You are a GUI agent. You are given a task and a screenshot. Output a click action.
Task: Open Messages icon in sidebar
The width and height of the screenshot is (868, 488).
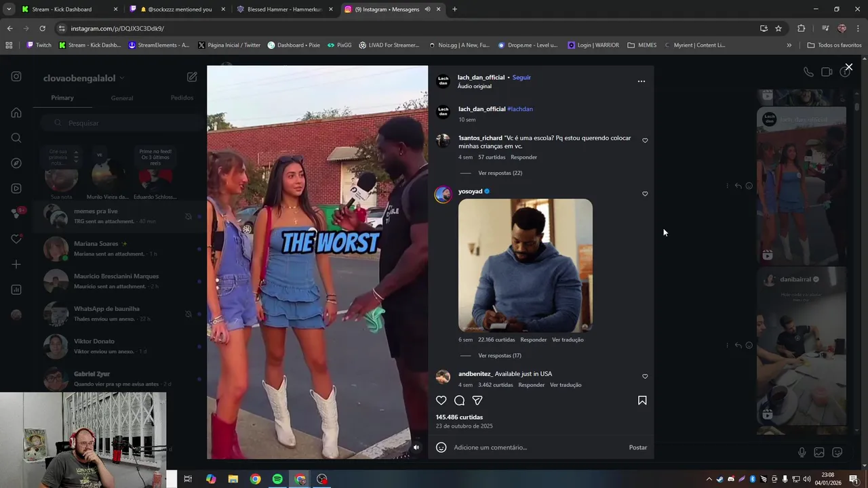point(16,213)
